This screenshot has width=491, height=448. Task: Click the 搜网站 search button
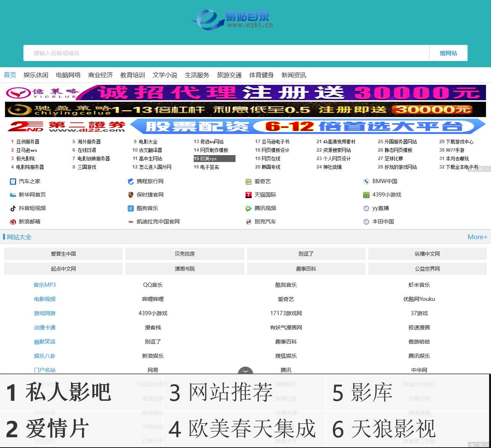(x=448, y=53)
